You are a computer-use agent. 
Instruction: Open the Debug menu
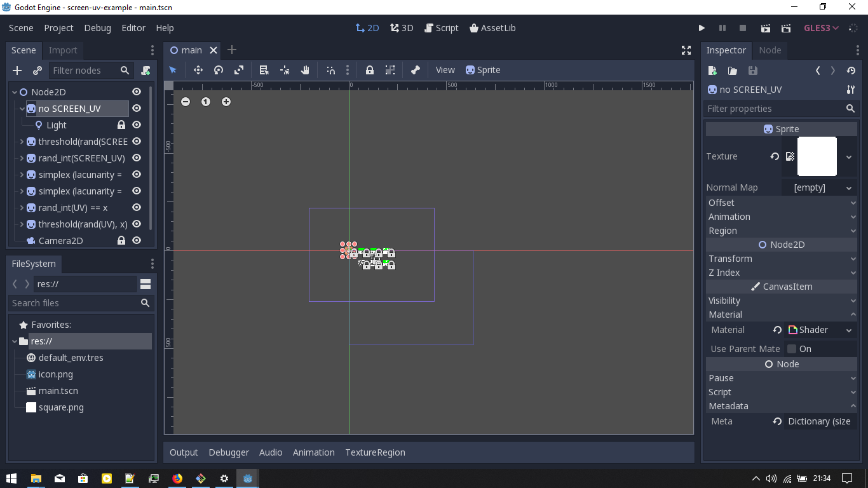(97, 28)
